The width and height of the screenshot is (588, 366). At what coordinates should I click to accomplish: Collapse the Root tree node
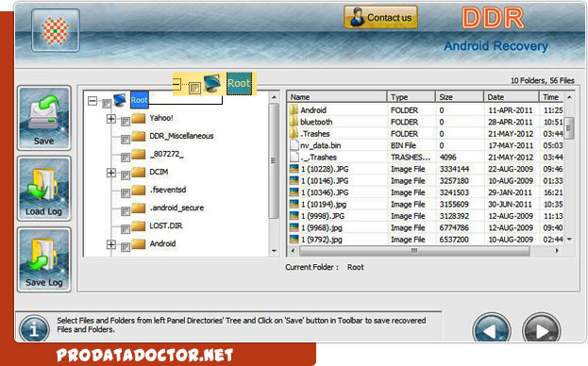click(92, 101)
